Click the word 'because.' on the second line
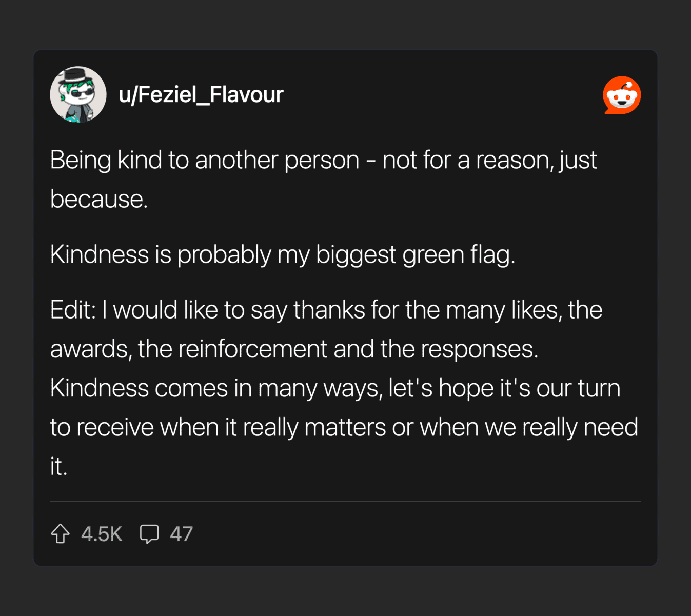The image size is (691, 616). pos(99,199)
